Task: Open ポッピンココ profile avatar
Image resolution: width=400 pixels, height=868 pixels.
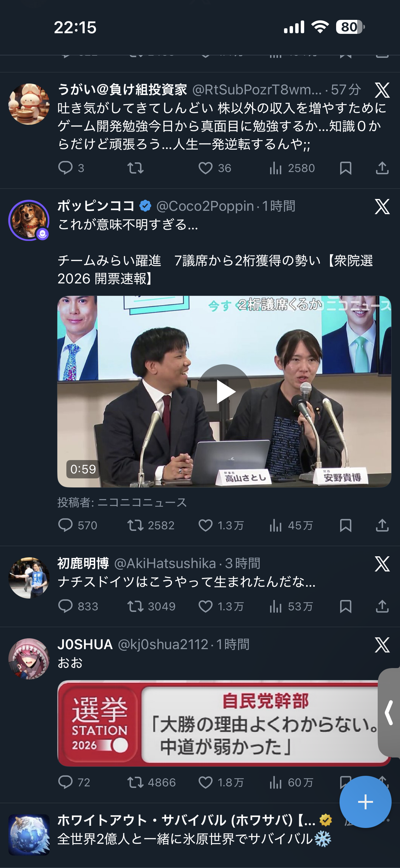Action: point(29,220)
